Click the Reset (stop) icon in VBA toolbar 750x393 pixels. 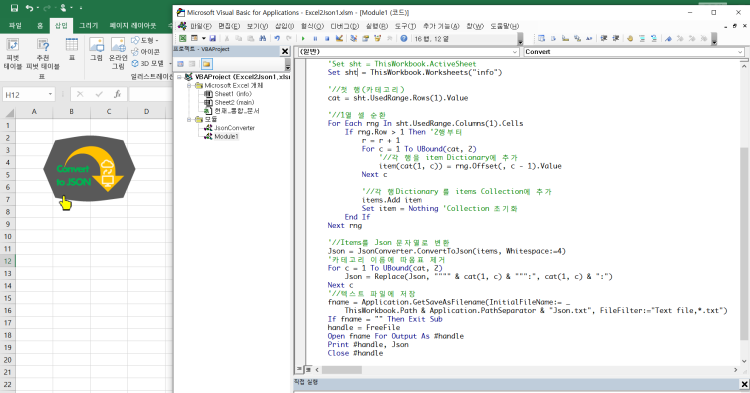click(x=327, y=39)
